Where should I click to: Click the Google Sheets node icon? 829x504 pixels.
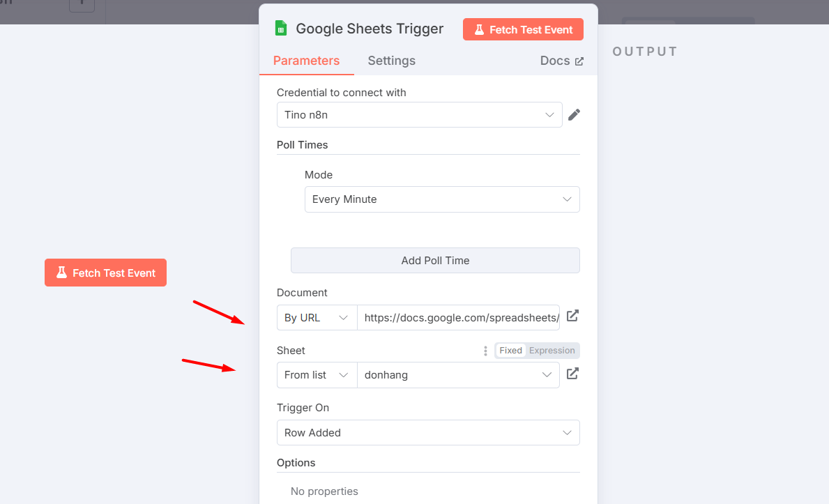click(x=281, y=28)
